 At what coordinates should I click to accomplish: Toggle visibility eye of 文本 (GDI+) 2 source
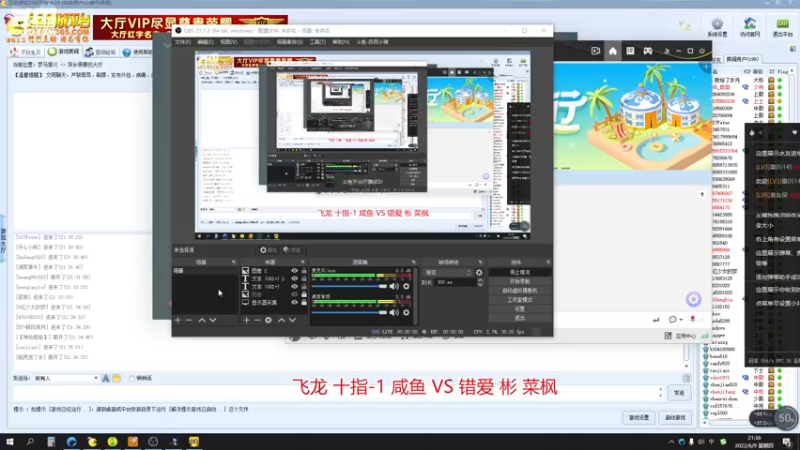tap(294, 279)
